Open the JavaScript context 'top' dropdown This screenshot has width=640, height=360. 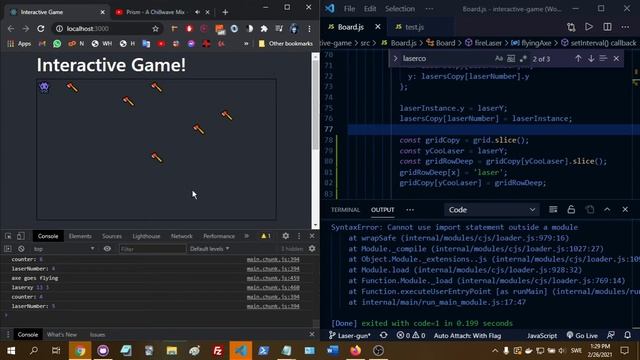63,249
